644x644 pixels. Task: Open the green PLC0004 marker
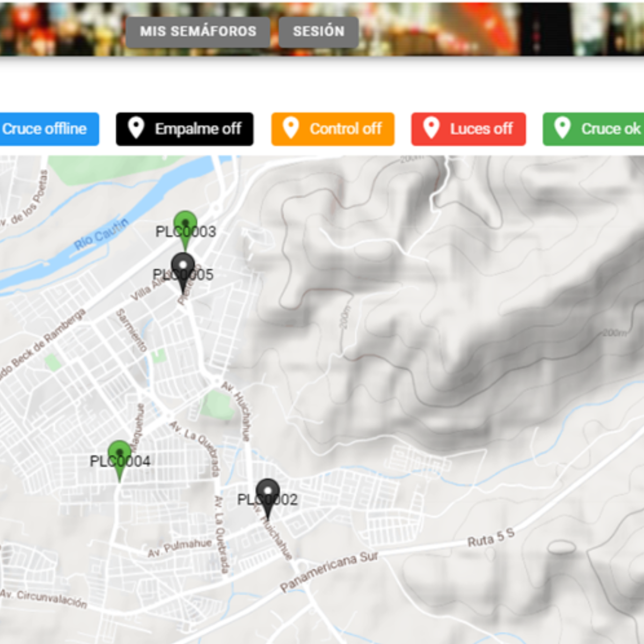119,456
